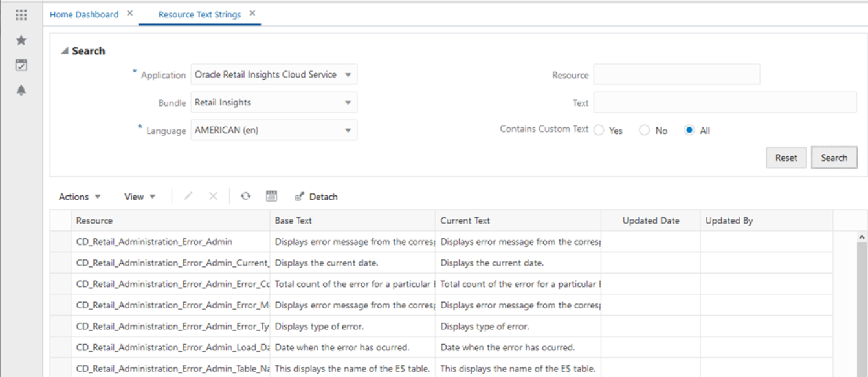Show notifications bell in sidebar
Viewport: 868px width, 377px height.
[x=21, y=91]
